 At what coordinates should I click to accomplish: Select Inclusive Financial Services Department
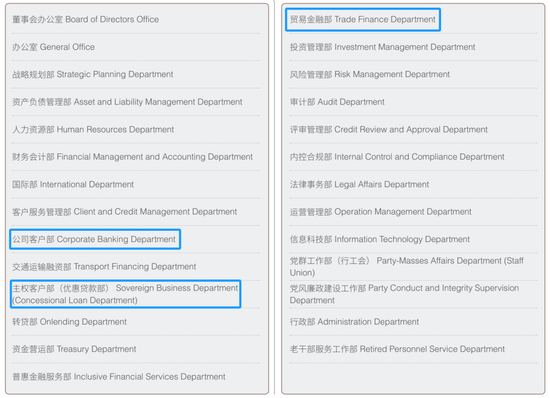[x=119, y=377]
